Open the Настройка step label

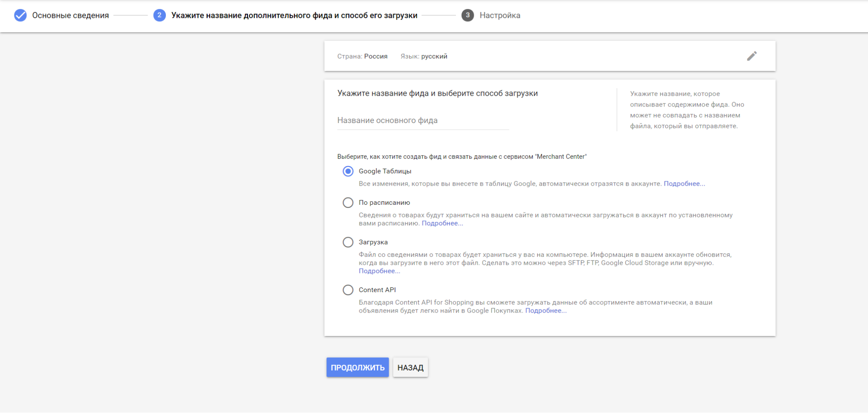click(x=500, y=15)
